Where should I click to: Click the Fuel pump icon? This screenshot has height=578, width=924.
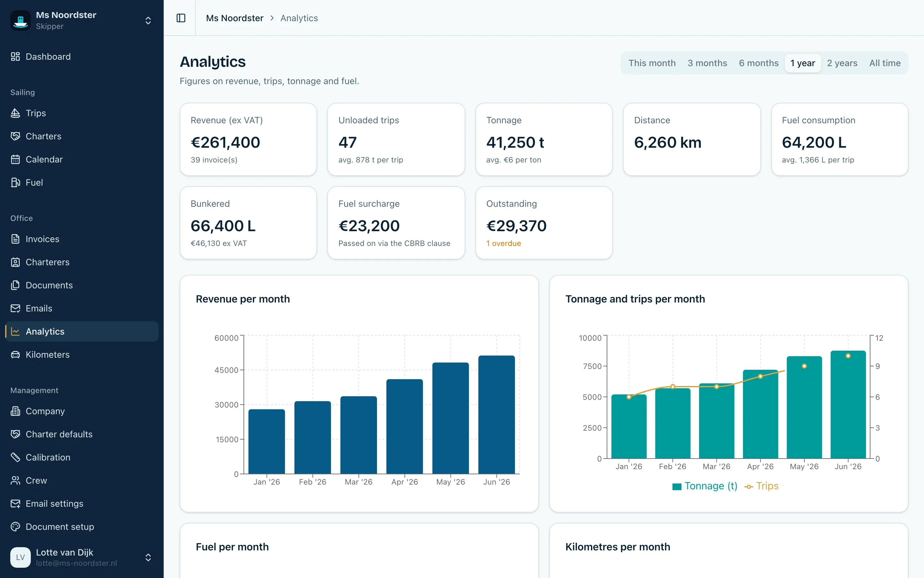pyautogui.click(x=15, y=182)
